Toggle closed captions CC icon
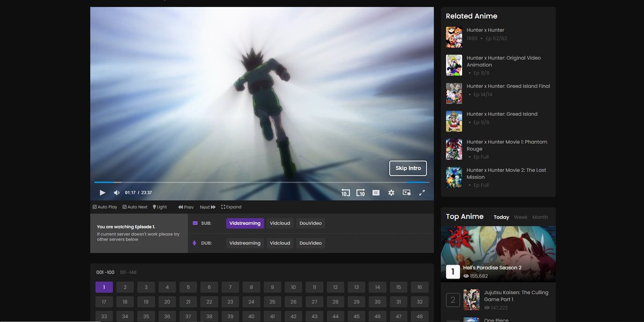Screen dimensions: 644x322 (376, 193)
